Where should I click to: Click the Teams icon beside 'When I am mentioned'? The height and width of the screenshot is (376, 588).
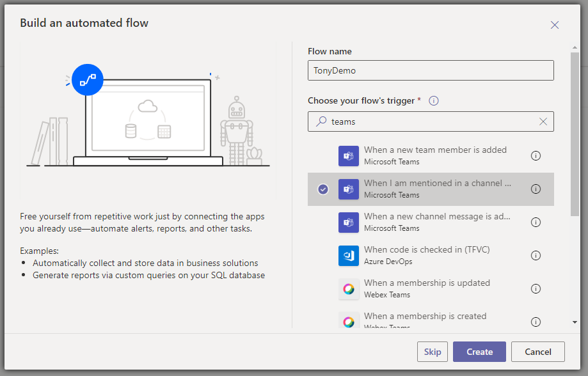[x=348, y=189]
